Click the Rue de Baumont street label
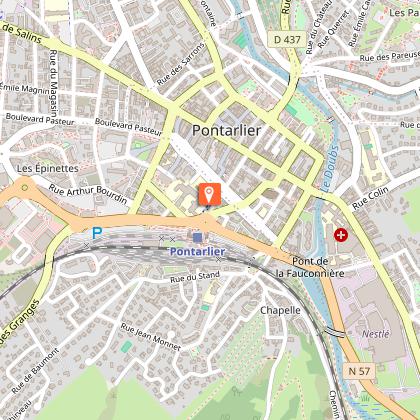 [x=35, y=371]
